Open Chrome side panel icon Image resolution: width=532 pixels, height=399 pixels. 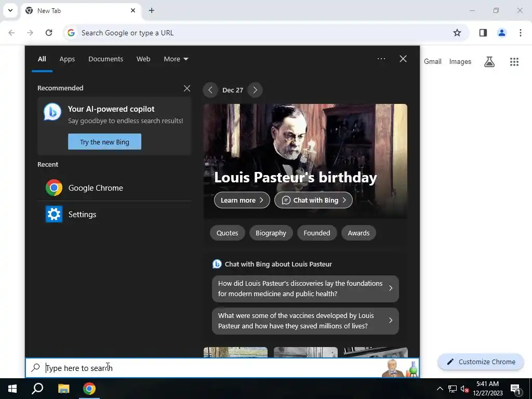[483, 33]
